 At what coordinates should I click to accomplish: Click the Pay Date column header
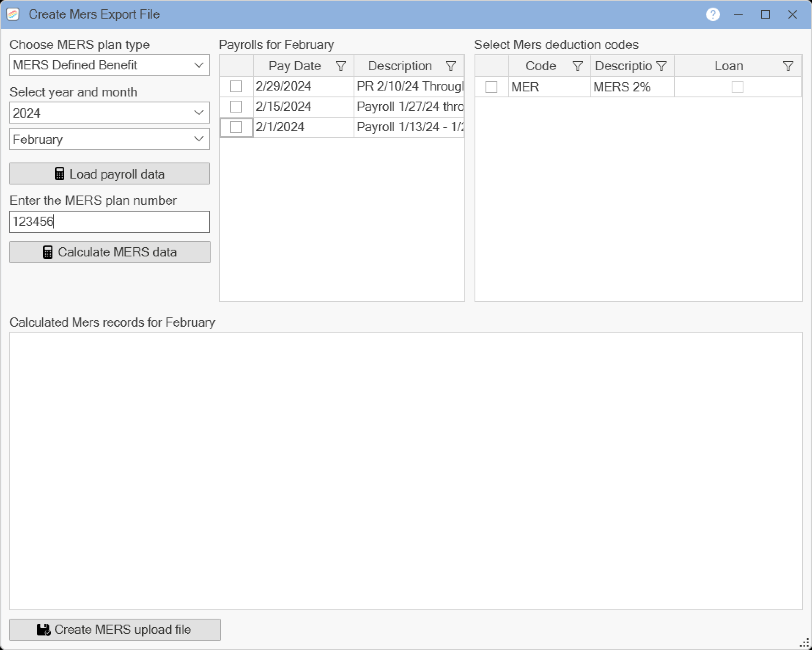(x=304, y=66)
